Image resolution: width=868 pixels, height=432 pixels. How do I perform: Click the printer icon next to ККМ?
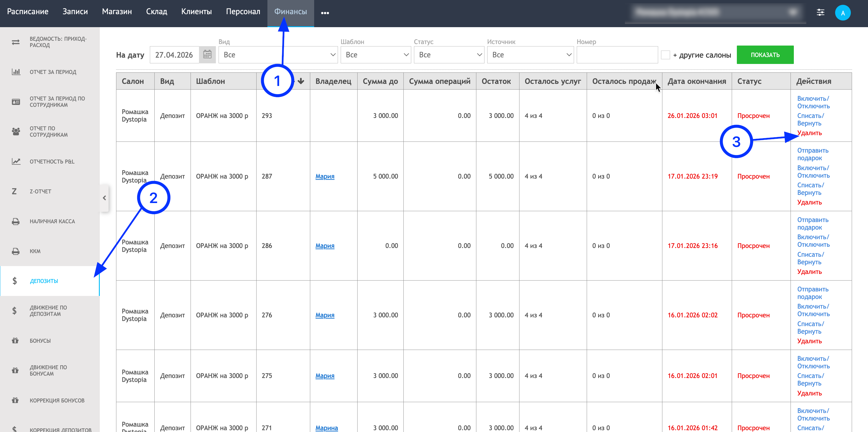tap(15, 251)
